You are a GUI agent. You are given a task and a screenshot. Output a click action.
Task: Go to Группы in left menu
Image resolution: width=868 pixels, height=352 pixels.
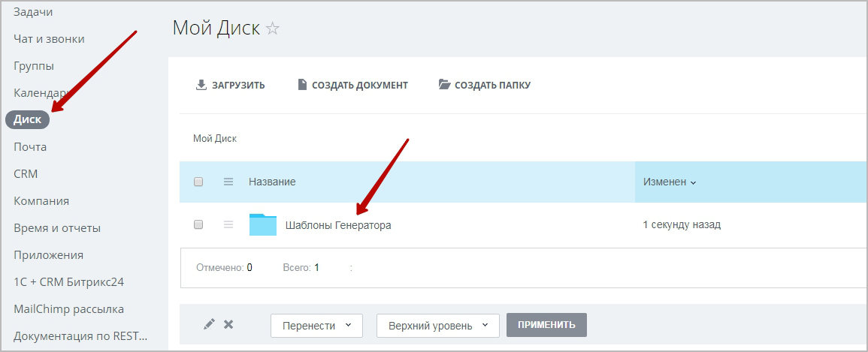coord(34,66)
